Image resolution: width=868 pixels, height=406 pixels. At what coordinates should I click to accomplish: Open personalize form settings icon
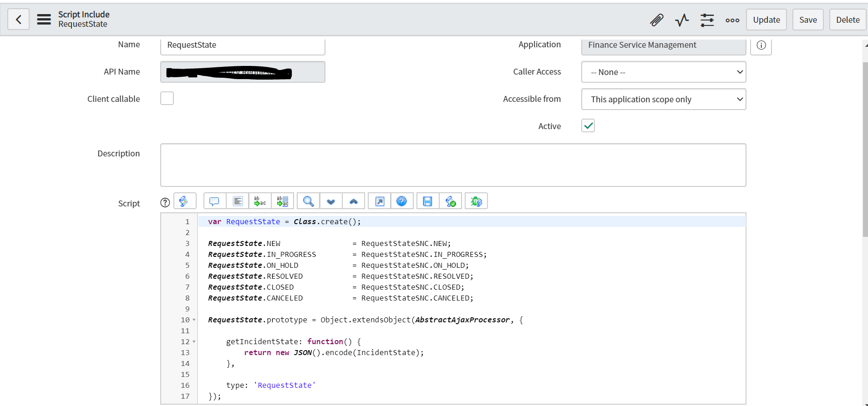click(707, 20)
